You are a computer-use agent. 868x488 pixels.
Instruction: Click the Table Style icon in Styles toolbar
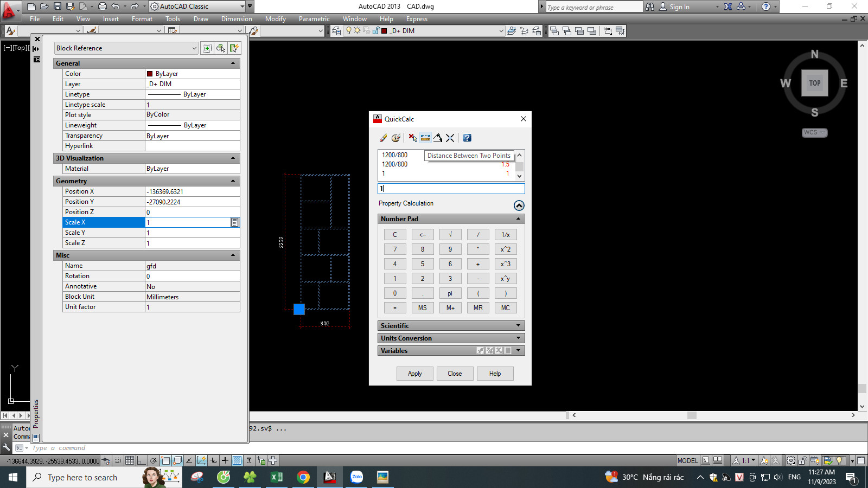[x=173, y=31]
